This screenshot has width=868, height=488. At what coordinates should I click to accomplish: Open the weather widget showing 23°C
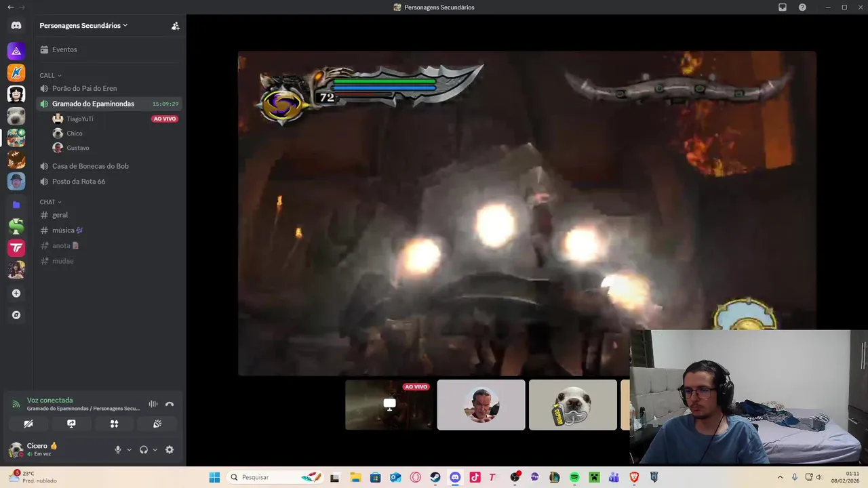[x=32, y=477]
